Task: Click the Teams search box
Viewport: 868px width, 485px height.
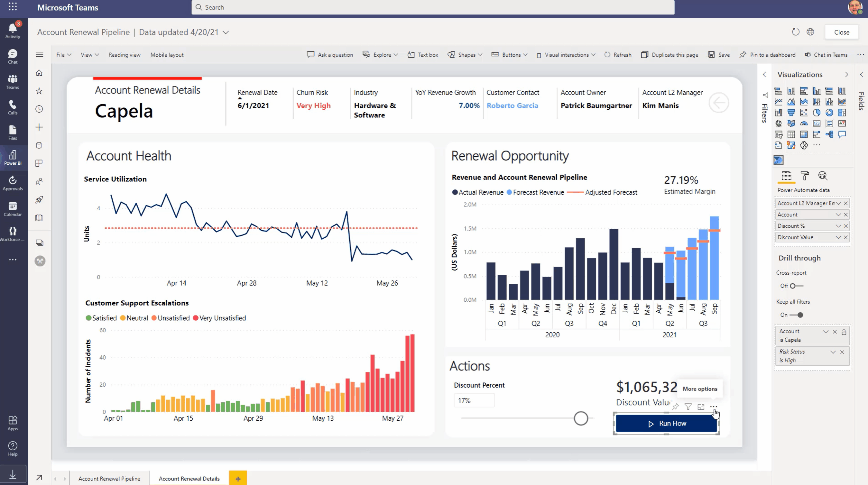Action: click(x=433, y=7)
